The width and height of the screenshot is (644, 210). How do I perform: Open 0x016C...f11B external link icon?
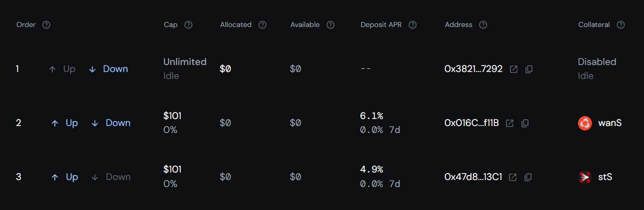[x=509, y=123]
